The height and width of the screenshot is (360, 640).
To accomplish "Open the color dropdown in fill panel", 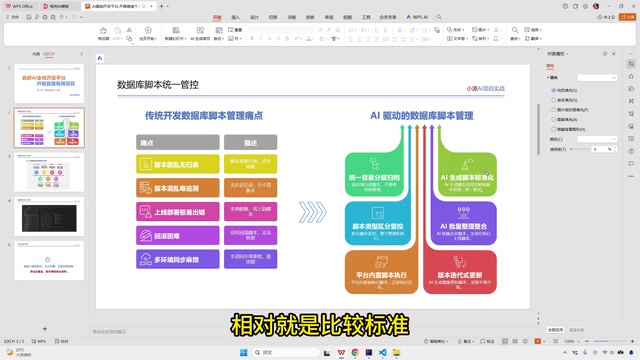I will coord(597,139).
